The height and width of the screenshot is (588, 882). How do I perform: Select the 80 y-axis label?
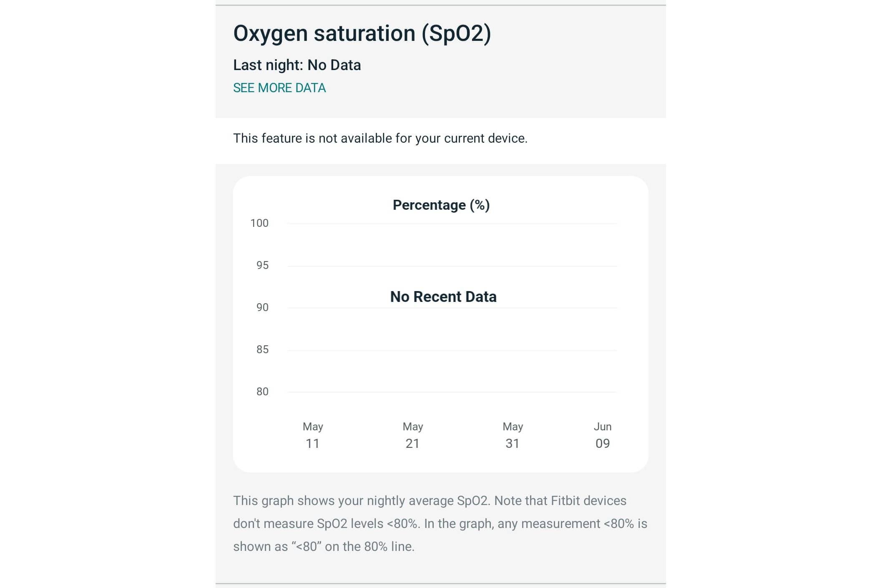[262, 392]
